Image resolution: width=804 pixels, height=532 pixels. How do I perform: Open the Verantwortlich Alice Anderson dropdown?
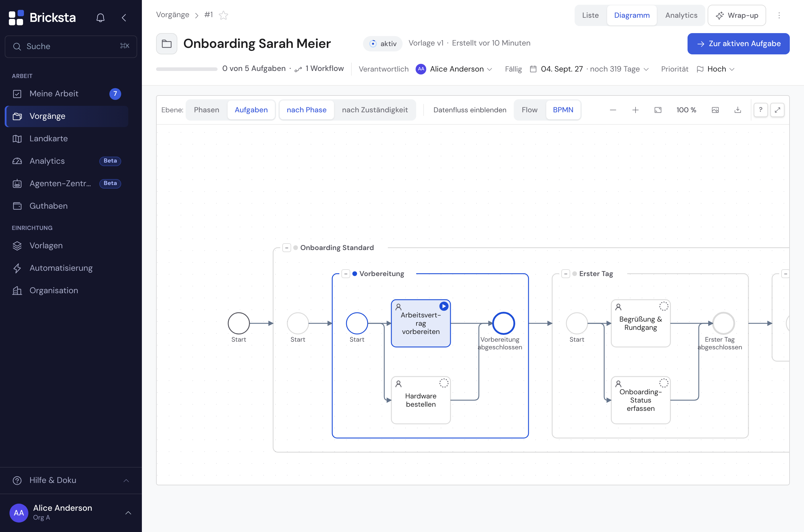[454, 69]
